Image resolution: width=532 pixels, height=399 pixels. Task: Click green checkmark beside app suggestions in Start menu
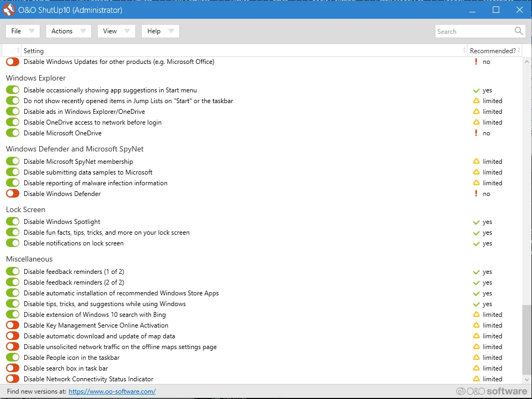(x=476, y=91)
